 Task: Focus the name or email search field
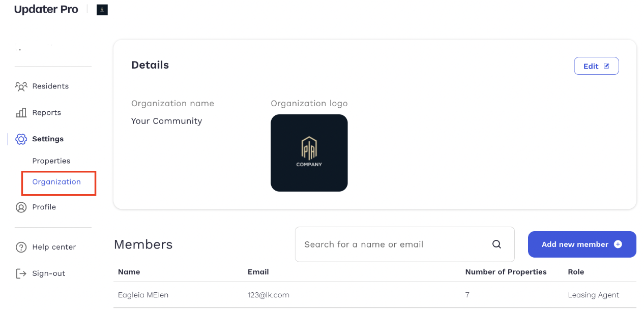click(392, 244)
